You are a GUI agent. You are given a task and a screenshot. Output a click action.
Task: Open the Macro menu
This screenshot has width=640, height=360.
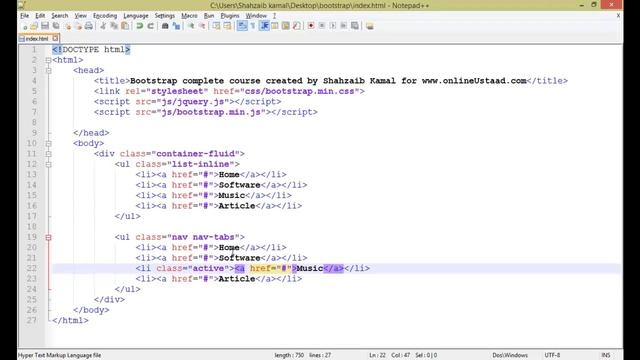coord(189,16)
